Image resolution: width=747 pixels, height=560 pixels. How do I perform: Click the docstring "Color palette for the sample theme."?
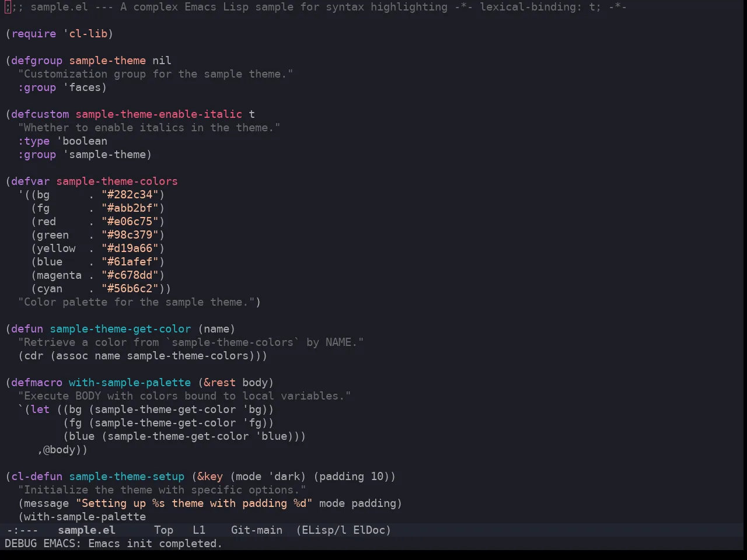tap(137, 302)
